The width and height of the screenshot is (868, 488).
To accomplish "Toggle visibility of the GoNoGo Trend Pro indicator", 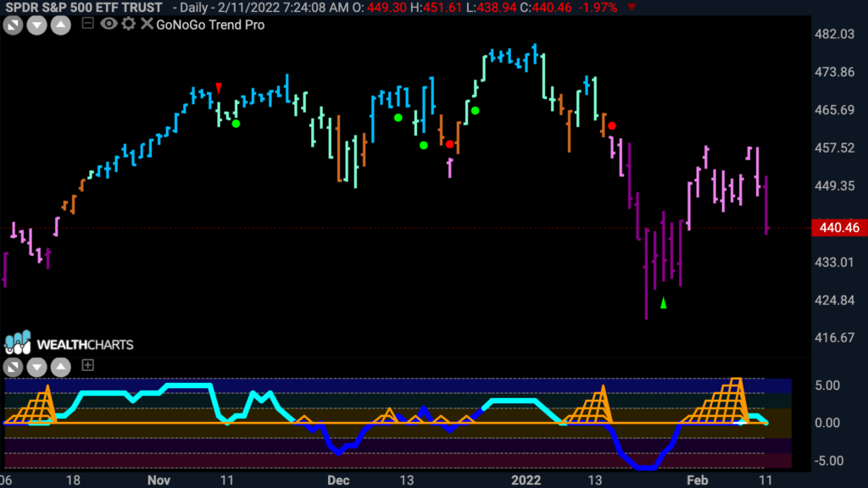I will point(108,23).
